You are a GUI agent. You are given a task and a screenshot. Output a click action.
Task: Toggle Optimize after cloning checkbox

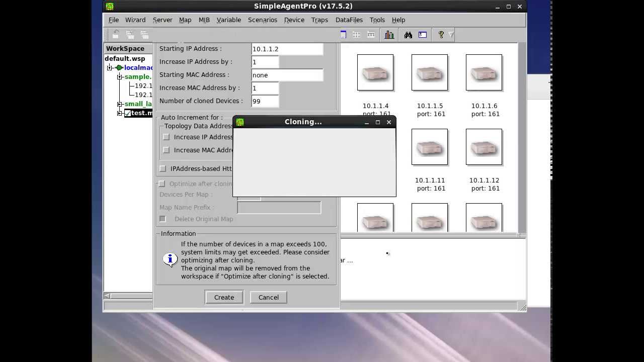162,184
